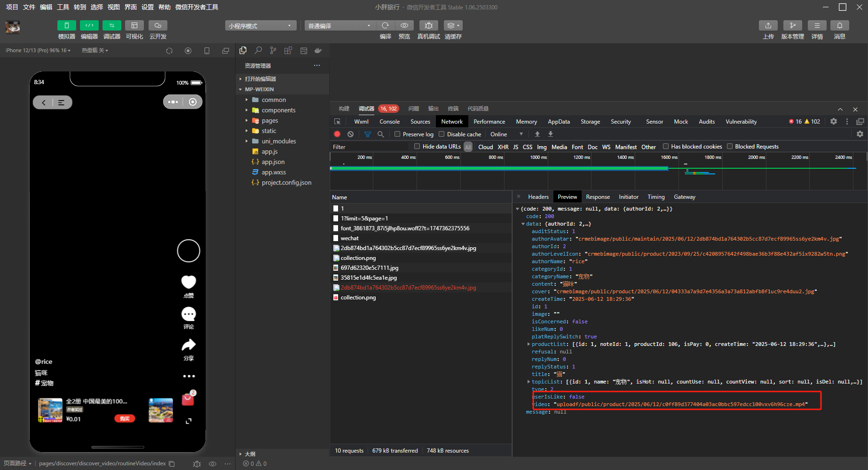This screenshot has height=470, width=868.
Task: Select the Media request type filter
Action: pyautogui.click(x=559, y=147)
